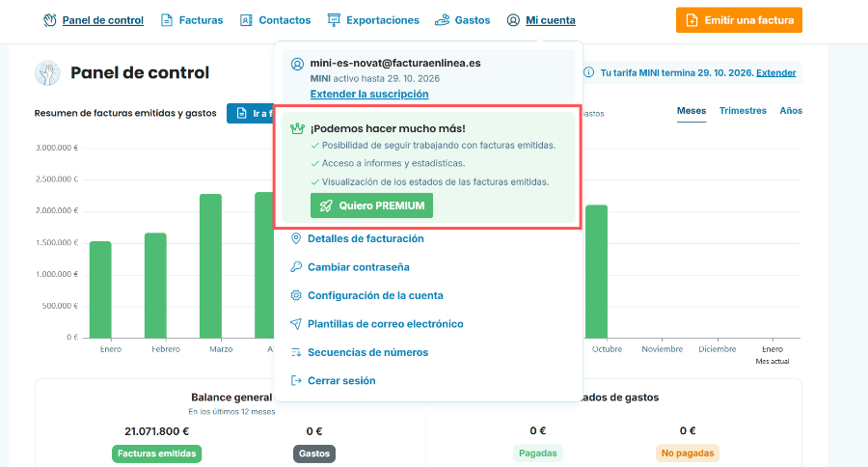
Task: Click the paper plane icon for Plantillas de correo
Action: 296,323
